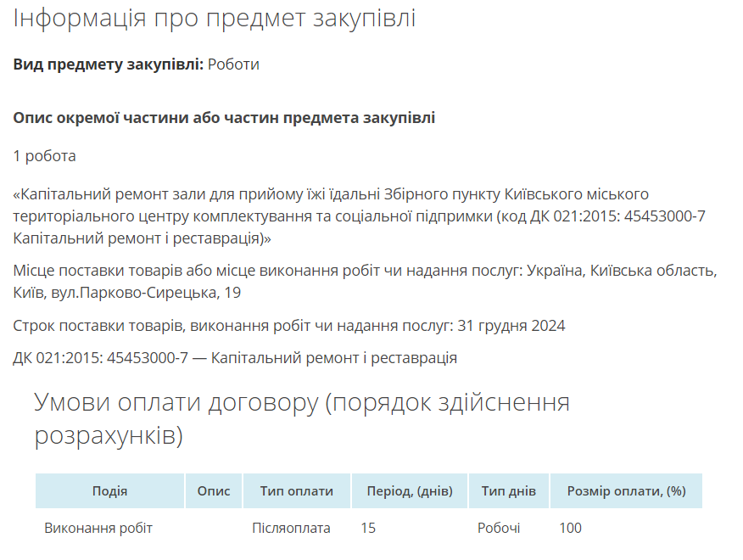Click the '1 робота' text

pyautogui.click(x=44, y=156)
